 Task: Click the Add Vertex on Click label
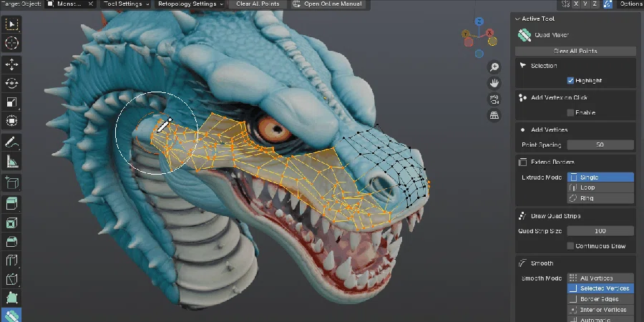pyautogui.click(x=559, y=98)
